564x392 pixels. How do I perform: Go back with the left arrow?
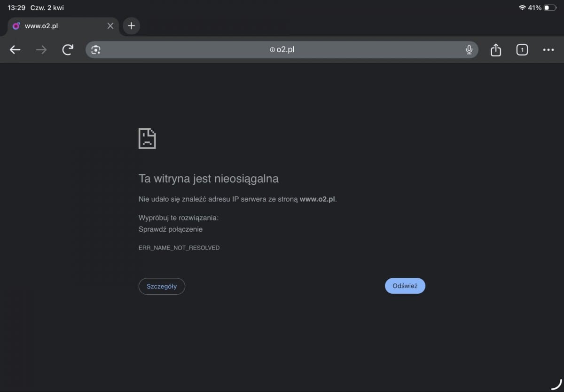[15, 50]
